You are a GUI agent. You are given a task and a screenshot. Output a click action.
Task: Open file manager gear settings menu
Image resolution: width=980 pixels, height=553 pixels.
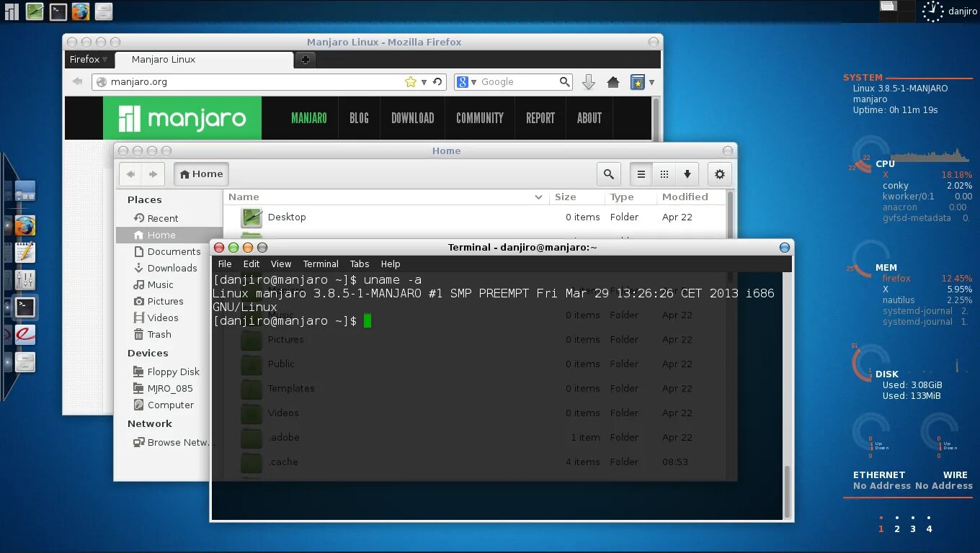pos(720,174)
